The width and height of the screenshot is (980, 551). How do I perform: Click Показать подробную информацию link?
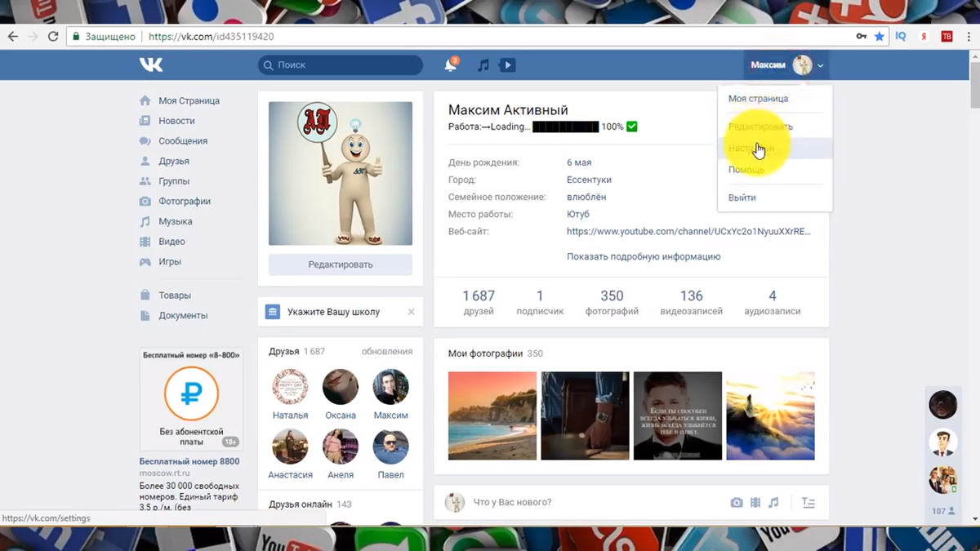[644, 256]
